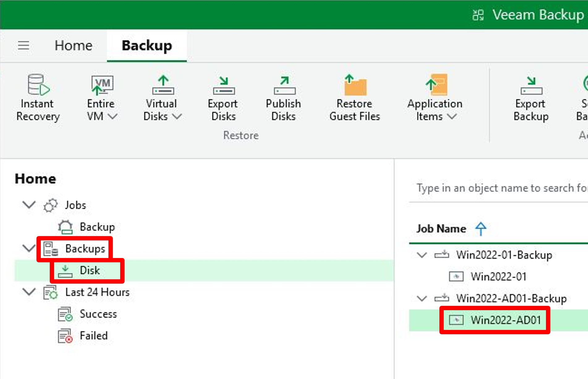Select the Win2022-01 VM entry

pos(499,277)
